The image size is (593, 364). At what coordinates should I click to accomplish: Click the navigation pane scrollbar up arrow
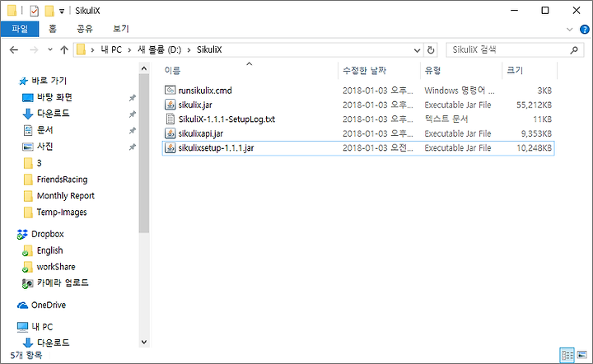[143, 68]
